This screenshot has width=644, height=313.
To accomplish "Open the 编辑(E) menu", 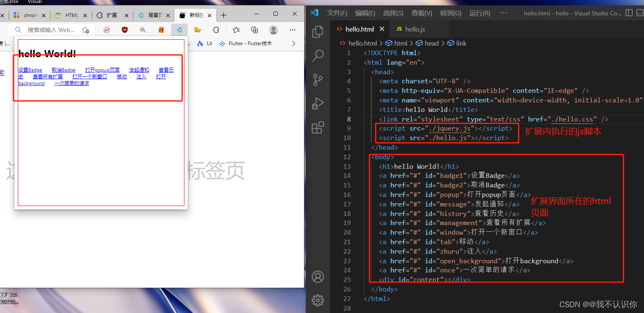I will (x=365, y=13).
